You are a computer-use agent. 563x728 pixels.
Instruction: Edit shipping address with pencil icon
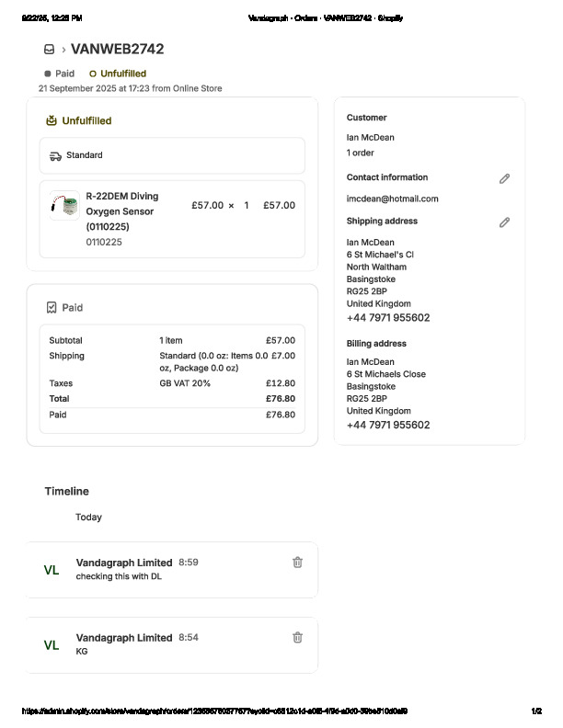[504, 222]
